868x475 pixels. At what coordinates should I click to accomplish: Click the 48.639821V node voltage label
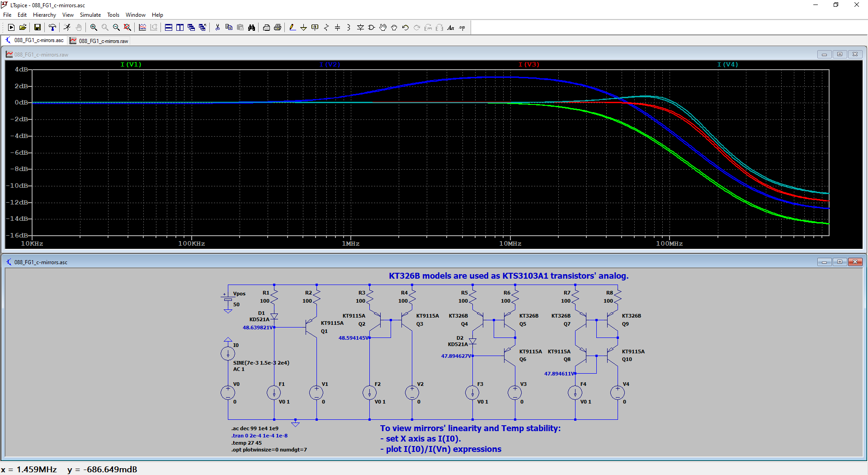pyautogui.click(x=258, y=328)
